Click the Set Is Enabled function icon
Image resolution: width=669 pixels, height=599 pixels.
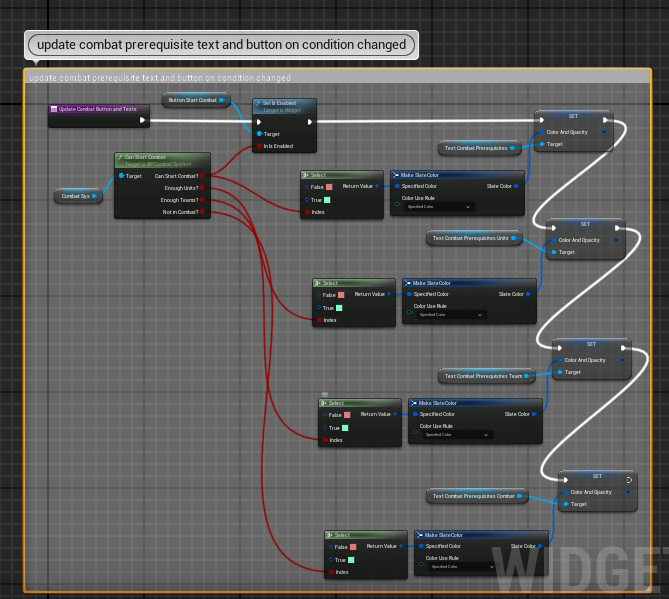(x=258, y=103)
